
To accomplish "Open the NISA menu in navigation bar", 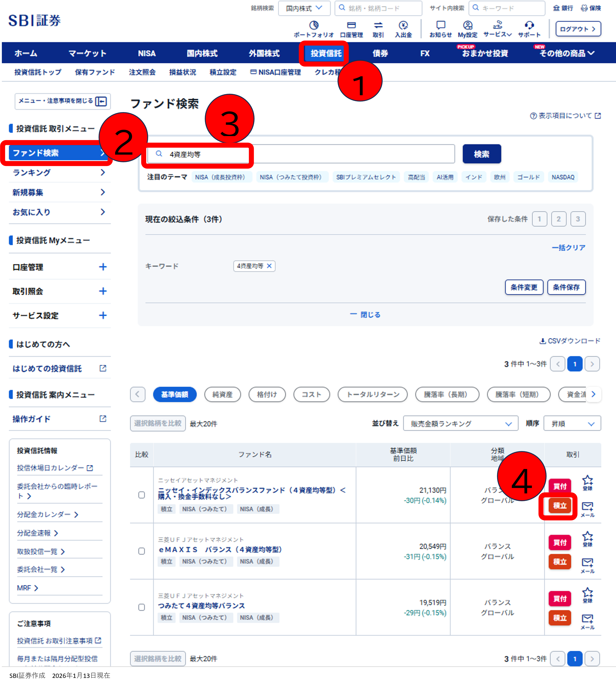I will [x=146, y=53].
